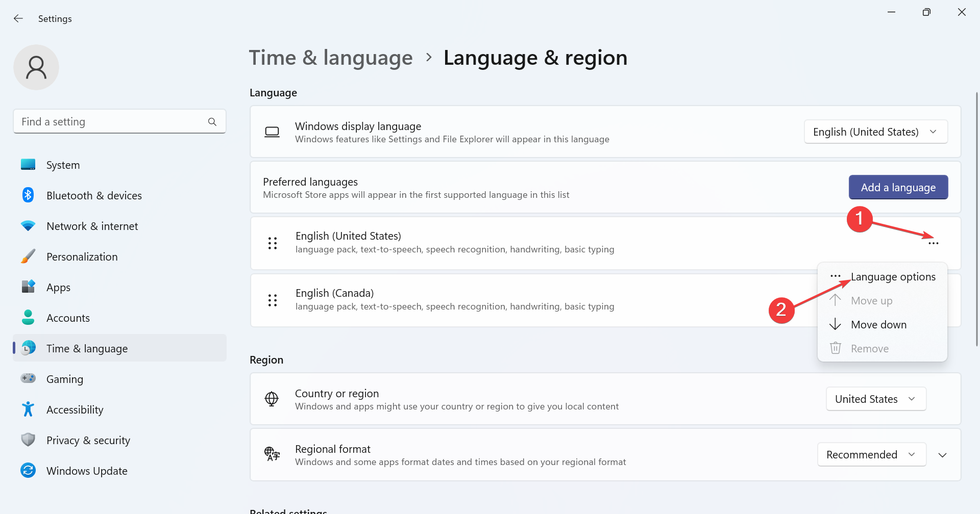The image size is (980, 514).
Task: Open Bluetooth & devices settings
Action: (x=94, y=196)
